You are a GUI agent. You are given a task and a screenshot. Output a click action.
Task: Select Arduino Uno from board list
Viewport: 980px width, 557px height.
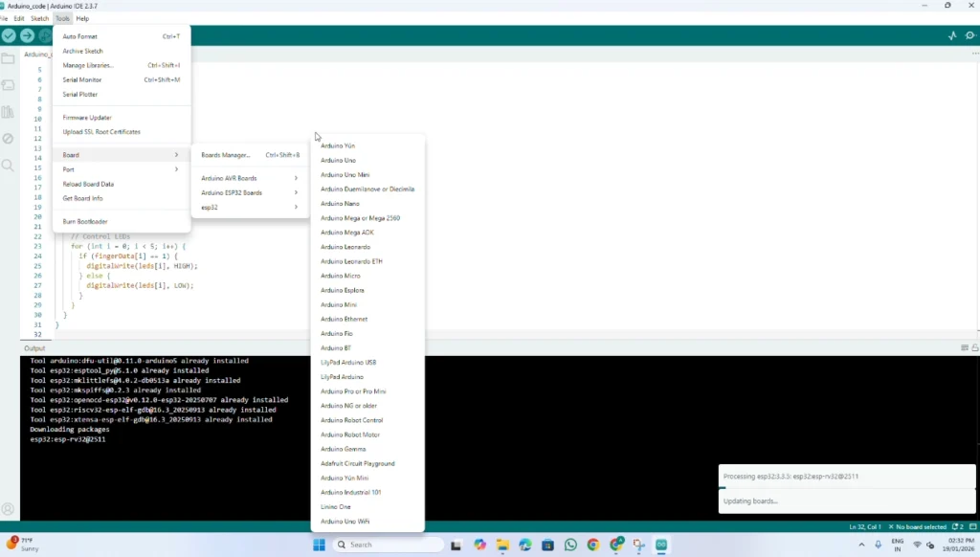[338, 160]
